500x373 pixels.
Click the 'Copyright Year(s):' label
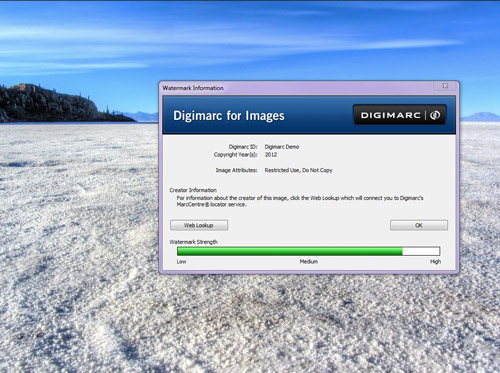click(x=236, y=155)
